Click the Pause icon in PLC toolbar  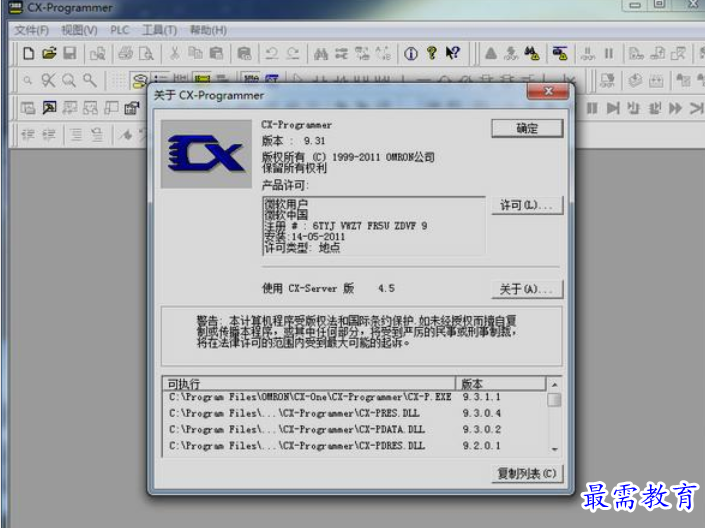[609, 54]
